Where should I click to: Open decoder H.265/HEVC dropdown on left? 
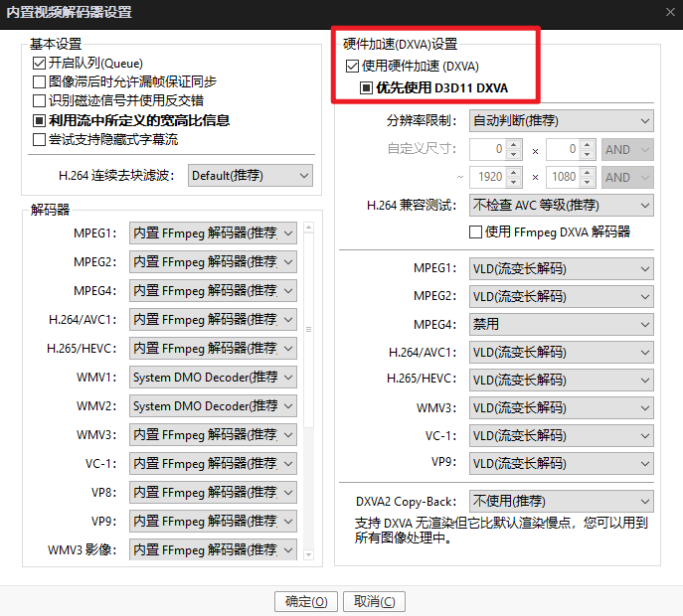click(213, 349)
